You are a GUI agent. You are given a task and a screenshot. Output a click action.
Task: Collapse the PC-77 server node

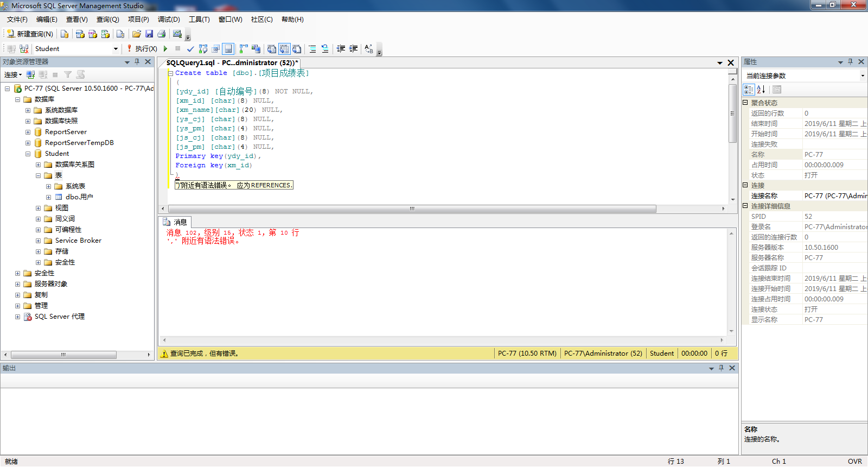(8, 89)
